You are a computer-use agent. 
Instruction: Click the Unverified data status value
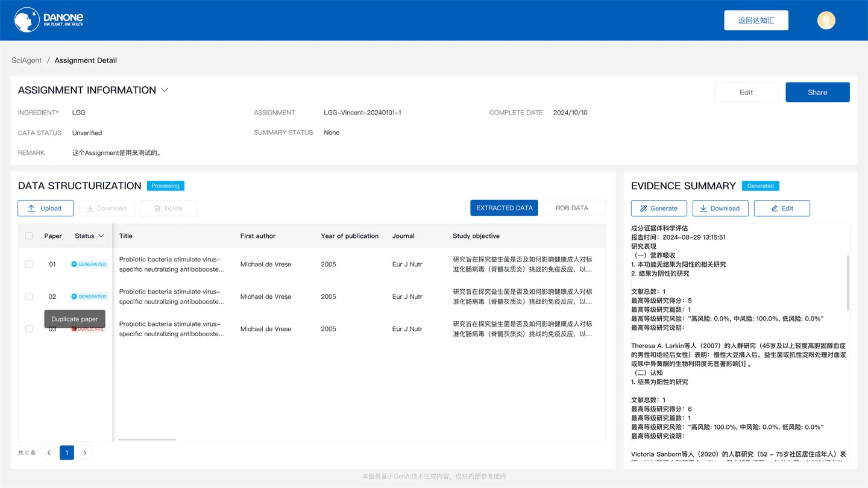tap(87, 133)
